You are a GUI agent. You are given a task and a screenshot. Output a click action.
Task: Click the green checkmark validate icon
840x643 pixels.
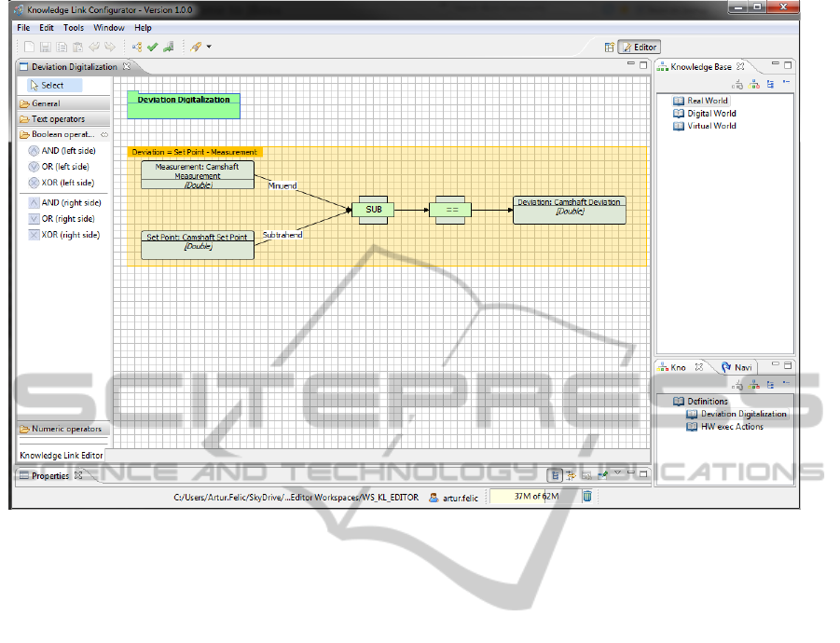pyautogui.click(x=152, y=47)
